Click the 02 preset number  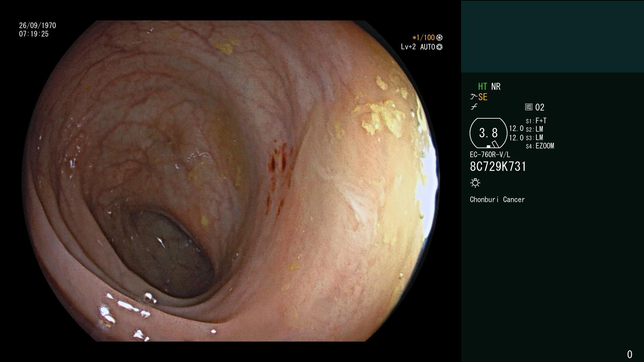coord(540,107)
